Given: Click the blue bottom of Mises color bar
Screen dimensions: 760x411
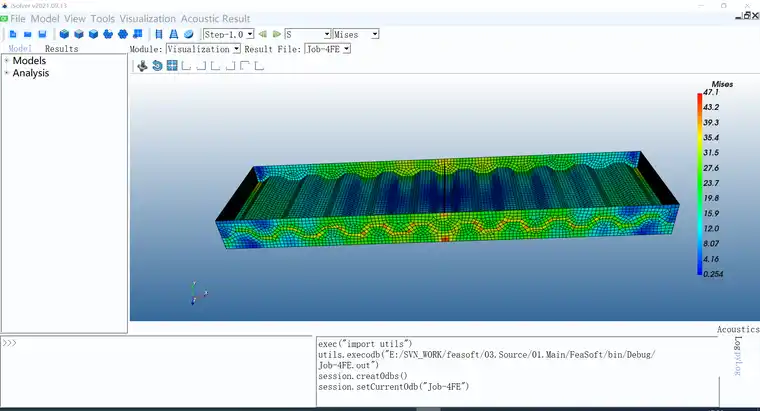Looking at the screenshot, I should pyautogui.click(x=699, y=269).
